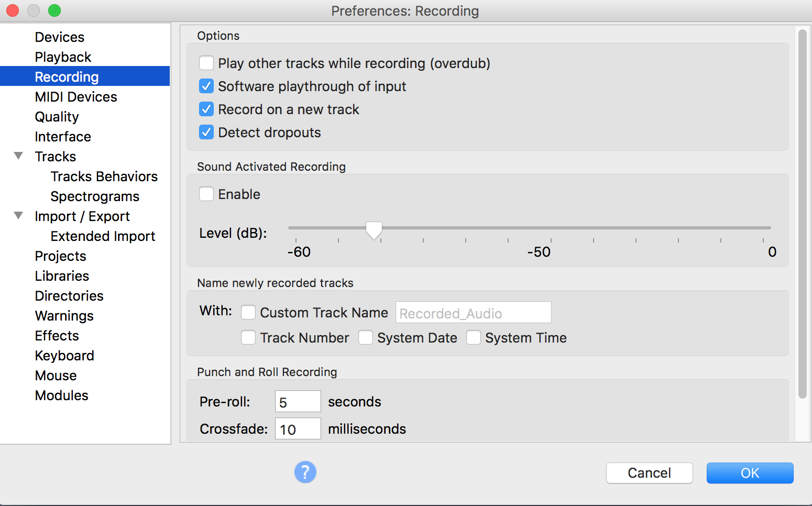Screen dimensions: 812x506
Task: Collapse the Tracks tree section
Action: click(x=19, y=156)
